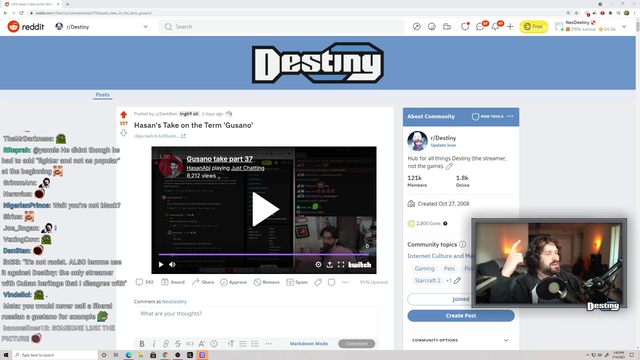
Task: Switch editor to Markdown Mode
Action: point(309,344)
